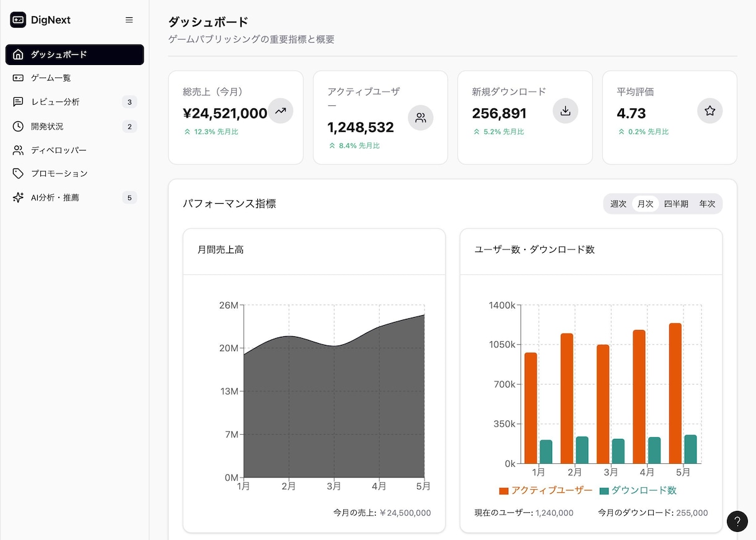Toggle the アクティブユーザー legend label
The width and height of the screenshot is (756, 540).
pos(552,490)
